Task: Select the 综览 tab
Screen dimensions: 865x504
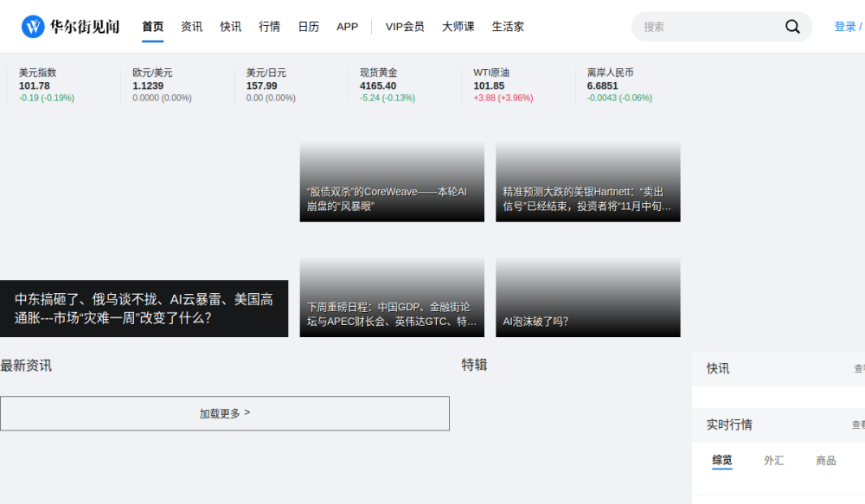Action: 721,460
